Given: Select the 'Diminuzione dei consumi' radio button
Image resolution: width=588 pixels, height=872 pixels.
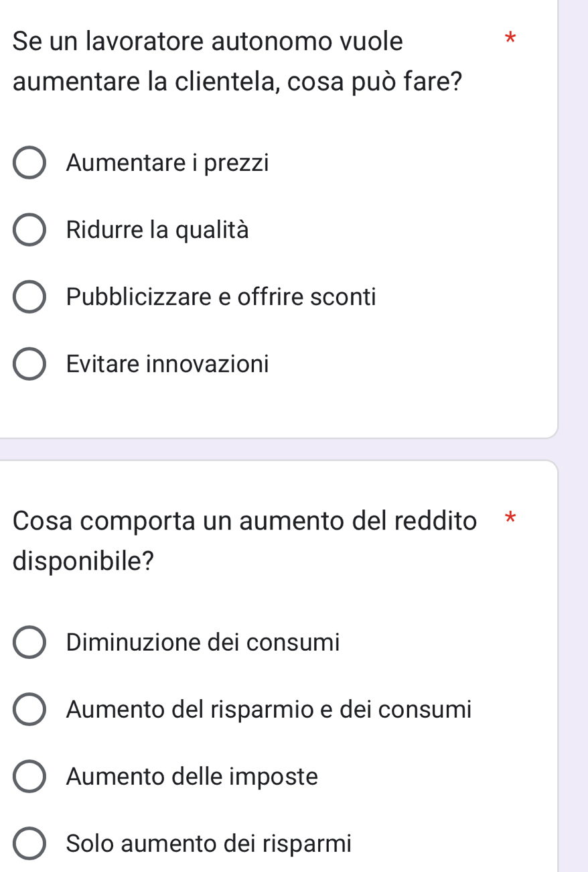Looking at the screenshot, I should (x=29, y=642).
